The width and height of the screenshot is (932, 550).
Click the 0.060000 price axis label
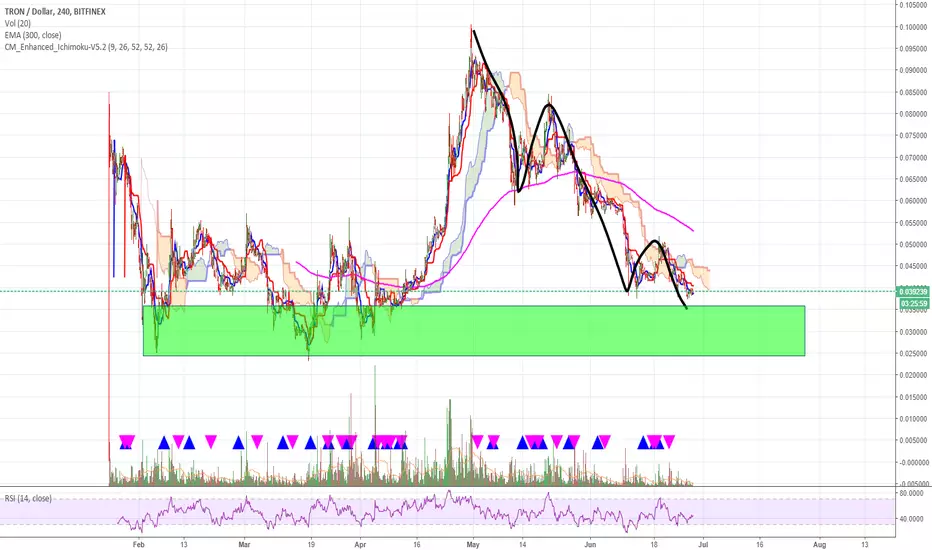tap(913, 202)
